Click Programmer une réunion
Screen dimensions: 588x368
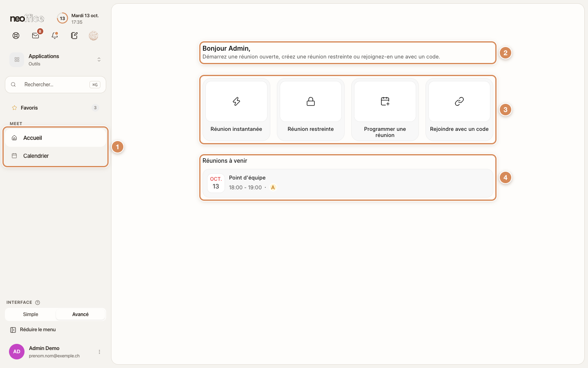click(385, 110)
